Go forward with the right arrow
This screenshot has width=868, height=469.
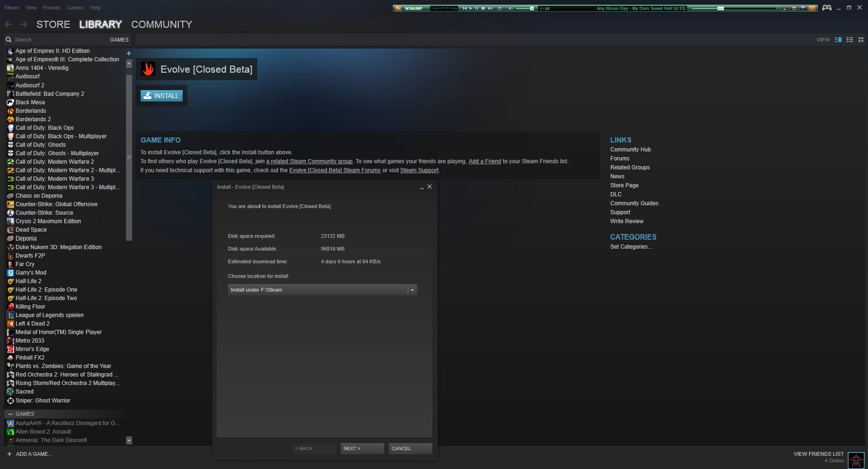coord(24,24)
